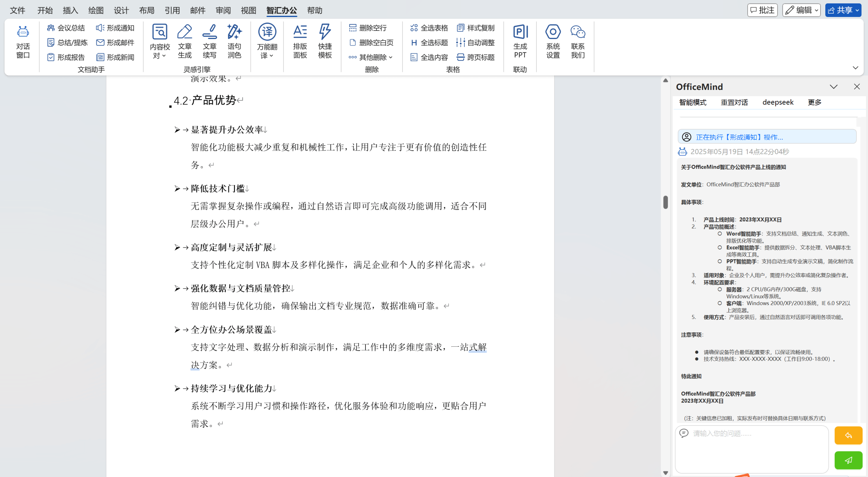Viewport: 868px width, 477px height.
Task: Click the green send button
Action: (848, 460)
